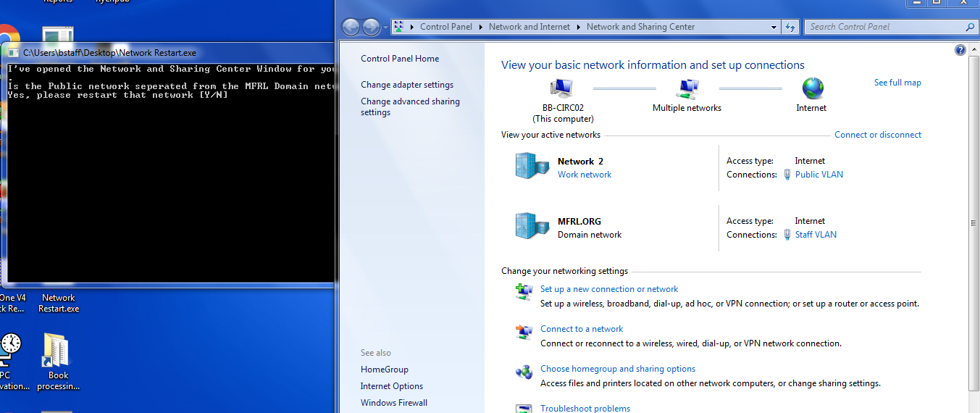Click the console window title bar icon
The image size is (980, 413).
13,53
